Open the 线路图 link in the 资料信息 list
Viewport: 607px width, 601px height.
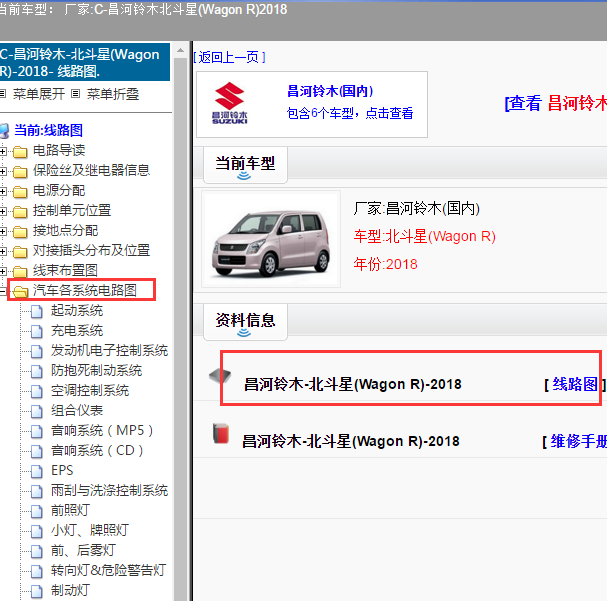click(575, 384)
